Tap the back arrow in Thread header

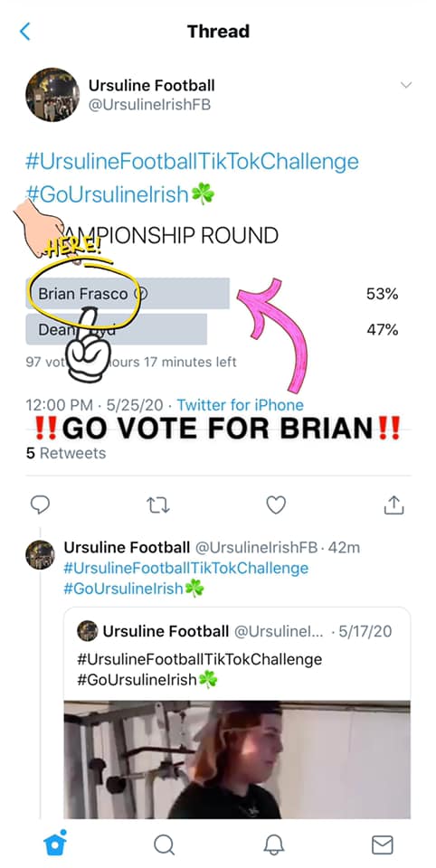[25, 32]
